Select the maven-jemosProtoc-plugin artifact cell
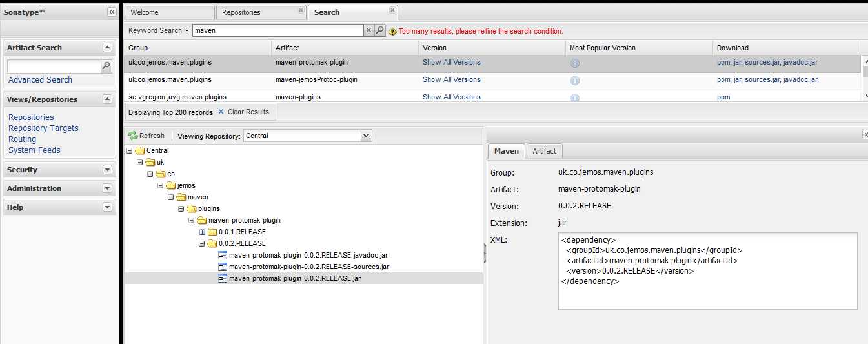The width and height of the screenshot is (868, 344). point(316,80)
